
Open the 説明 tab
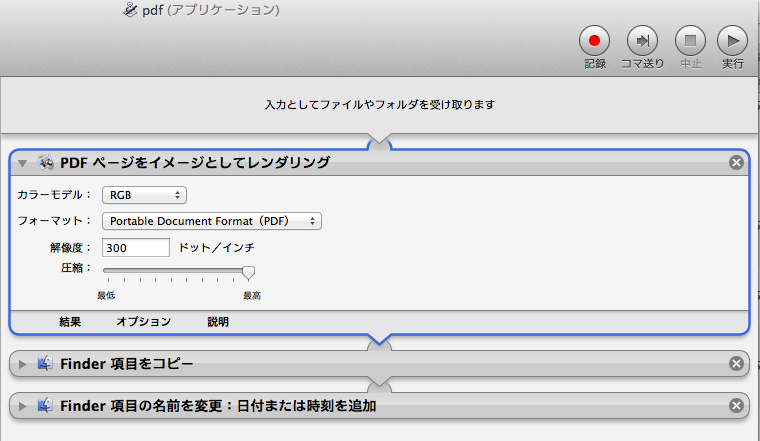pos(218,322)
